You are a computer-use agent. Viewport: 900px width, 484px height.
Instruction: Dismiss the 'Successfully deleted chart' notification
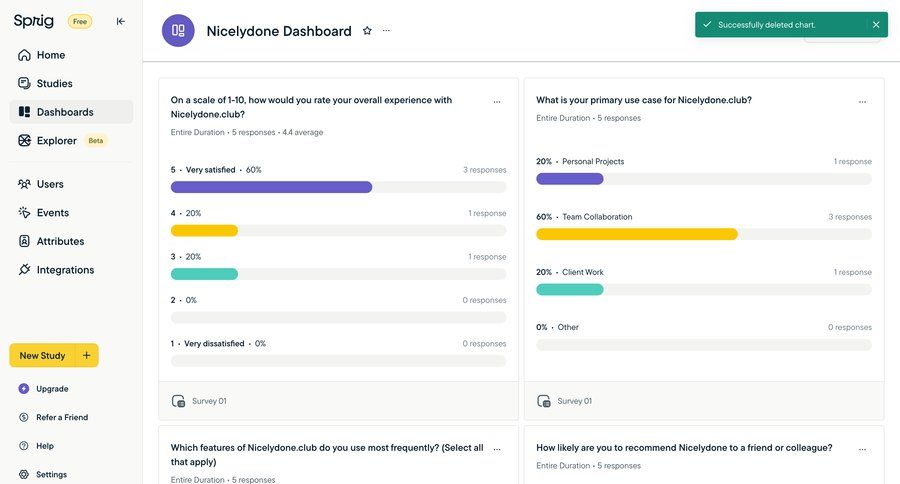coord(876,25)
